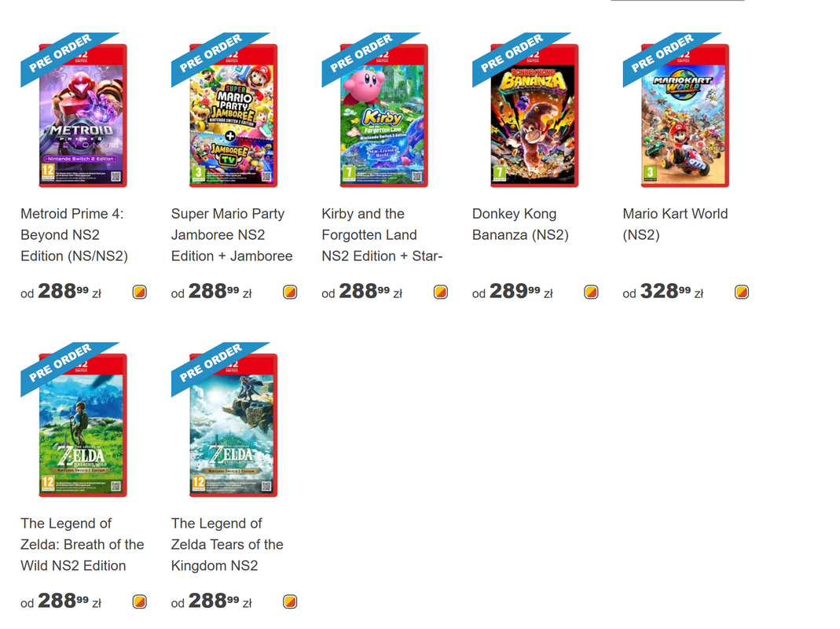
Task: Follow the Mario Kart World (NS2) title link
Action: [675, 224]
